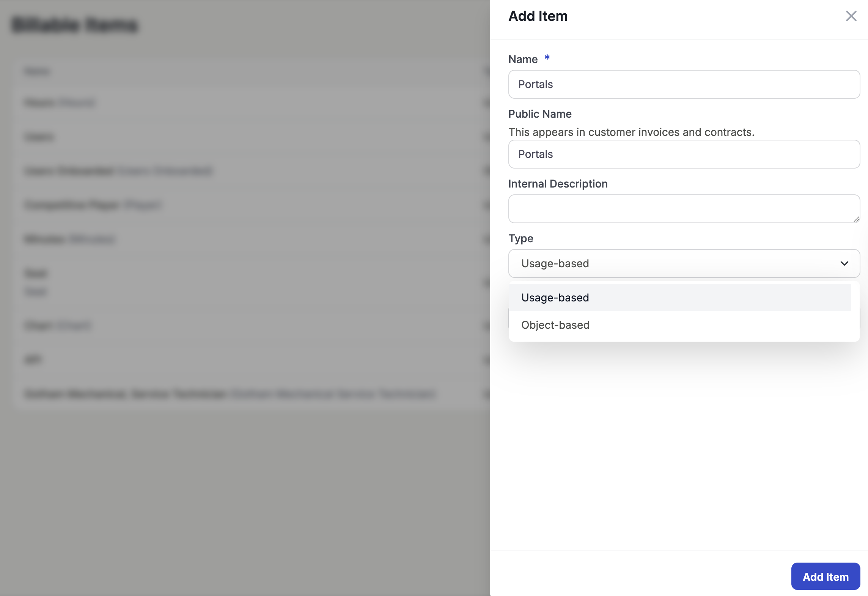
Task: Click the Name field label
Action: 523,59
